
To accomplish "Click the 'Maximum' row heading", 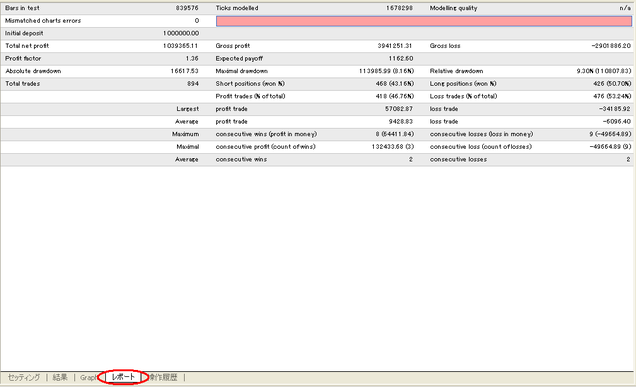I will [185, 134].
